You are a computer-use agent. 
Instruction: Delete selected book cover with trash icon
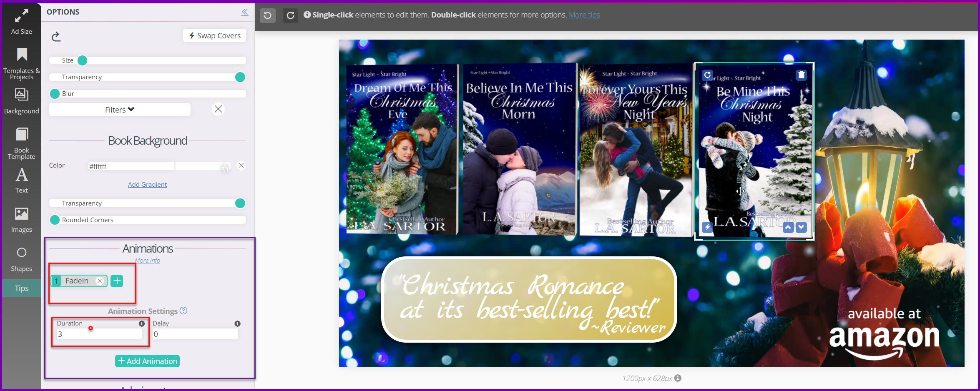[x=801, y=75]
